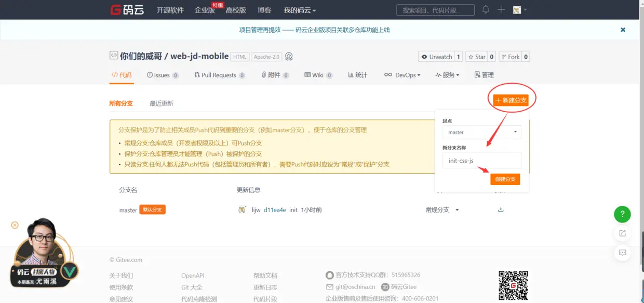Open the green help question mark button
The width and height of the screenshot is (644, 303).
tap(622, 214)
